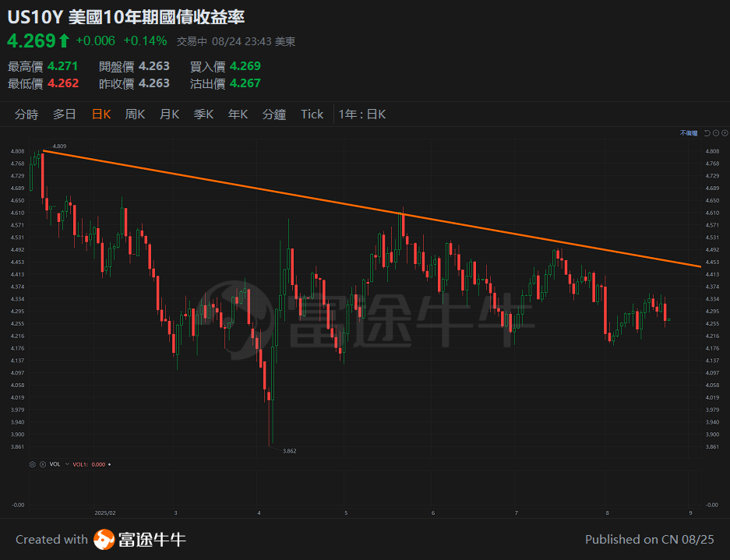The height and width of the screenshot is (560, 730).
Task: Open the VOL indicator settings gear
Action: [x=33, y=463]
